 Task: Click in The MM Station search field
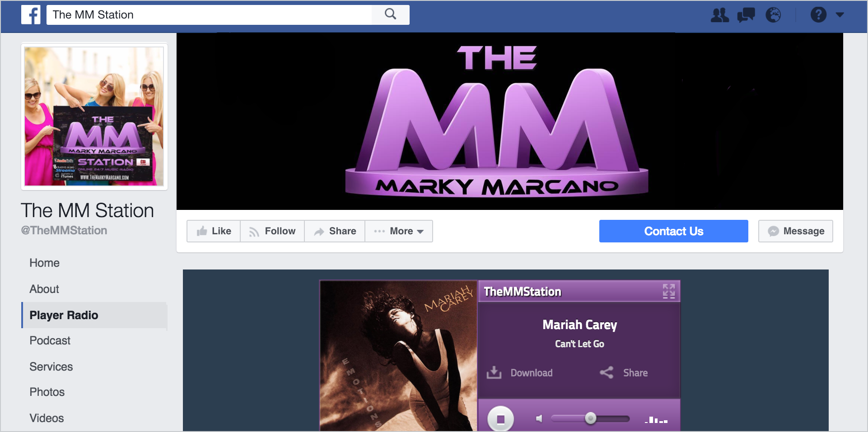point(209,15)
